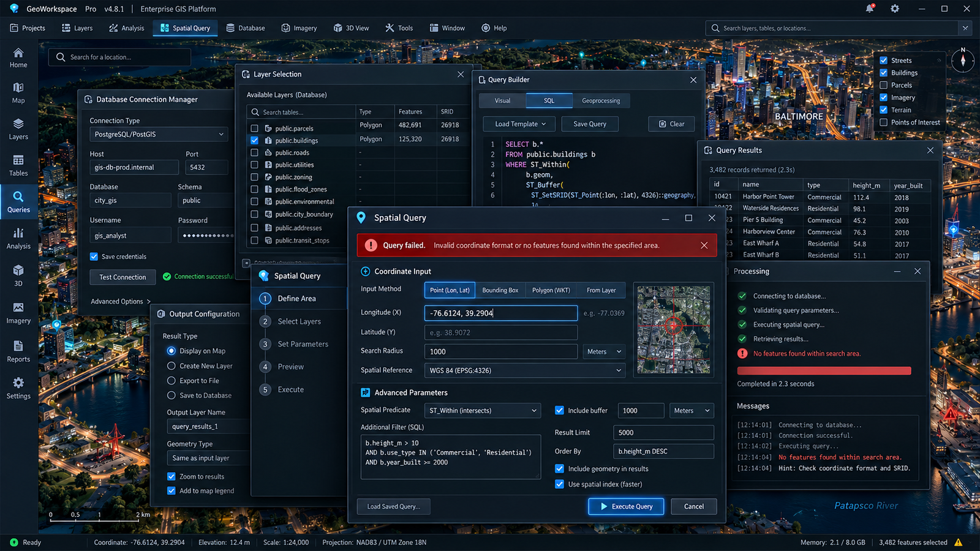Dismiss the Query failed error banner
Screen dimensions: 980x551
[704, 245]
